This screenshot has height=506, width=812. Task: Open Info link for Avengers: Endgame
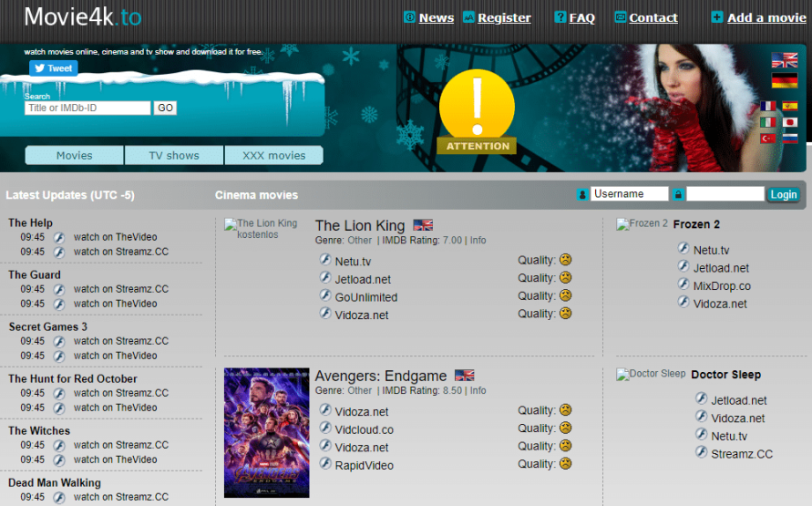tap(478, 390)
